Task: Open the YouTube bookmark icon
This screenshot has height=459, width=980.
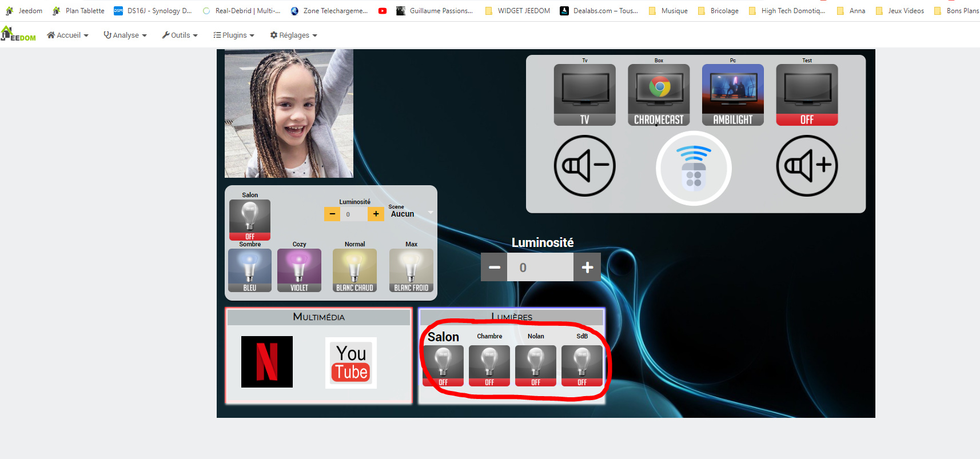Action: pos(383,11)
